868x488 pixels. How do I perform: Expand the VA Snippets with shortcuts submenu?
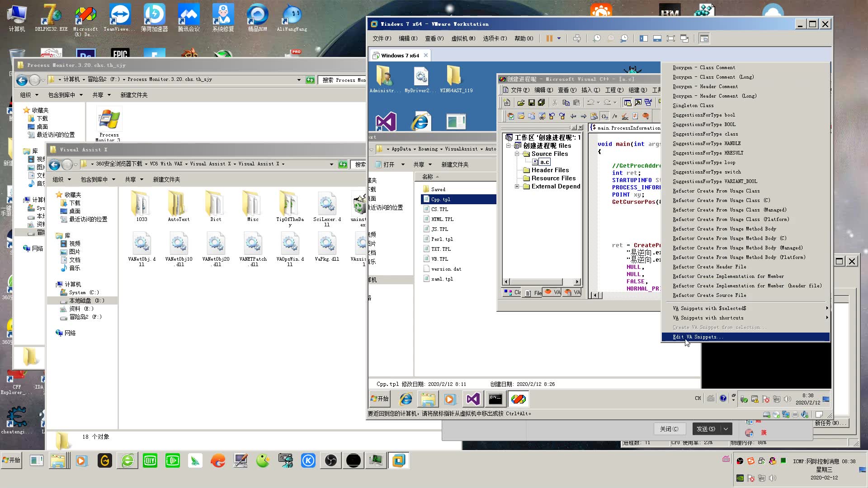(745, 318)
